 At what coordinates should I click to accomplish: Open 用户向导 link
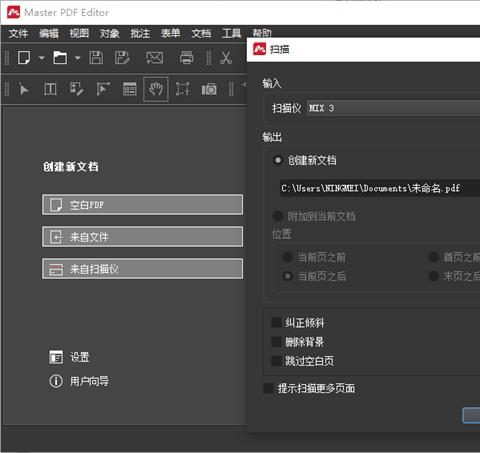pyautogui.click(x=89, y=381)
